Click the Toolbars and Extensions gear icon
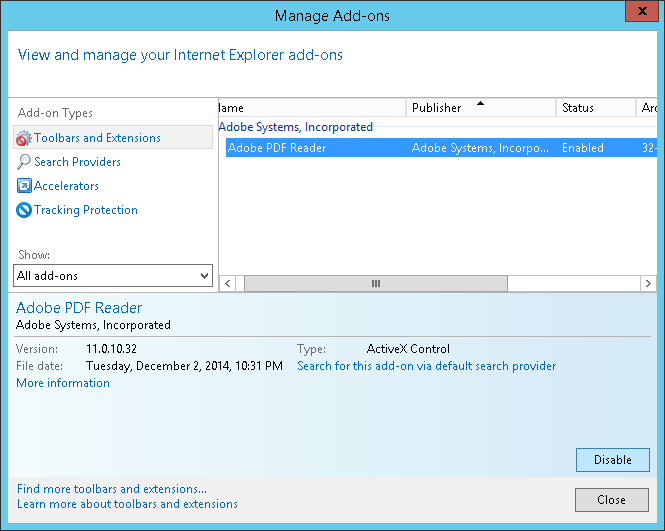The image size is (665, 531). tap(24, 138)
